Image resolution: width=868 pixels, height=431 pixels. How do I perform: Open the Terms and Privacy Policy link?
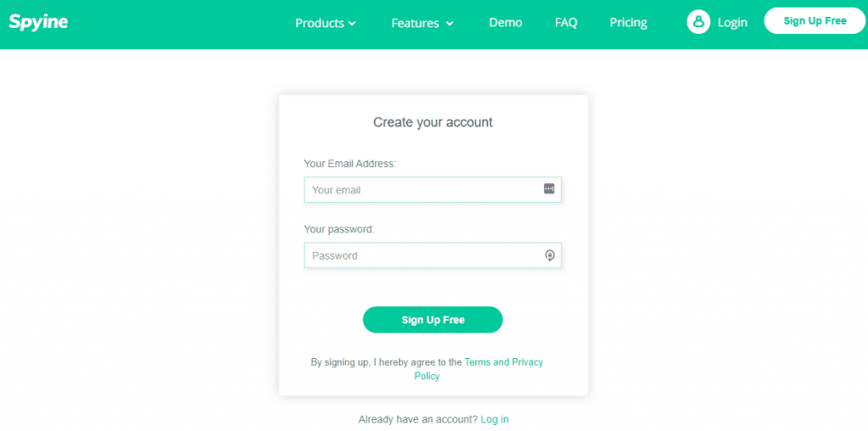click(504, 362)
